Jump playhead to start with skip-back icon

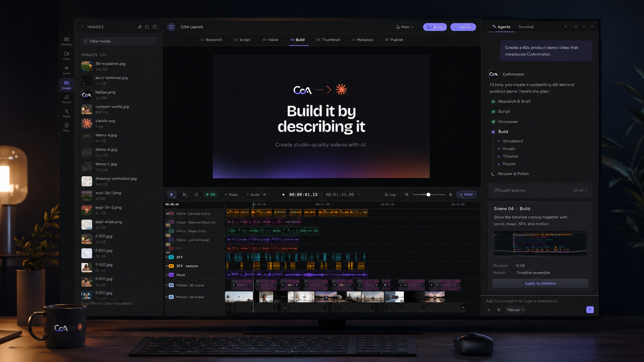point(264,195)
